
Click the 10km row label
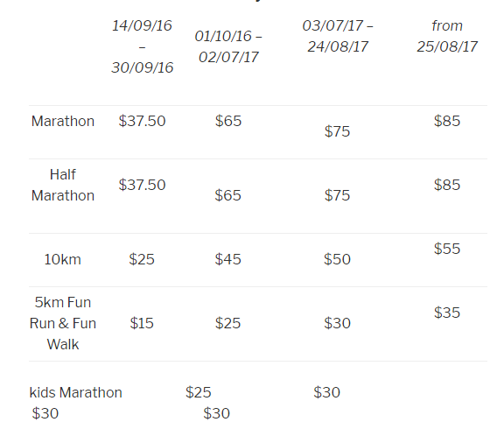tap(63, 259)
